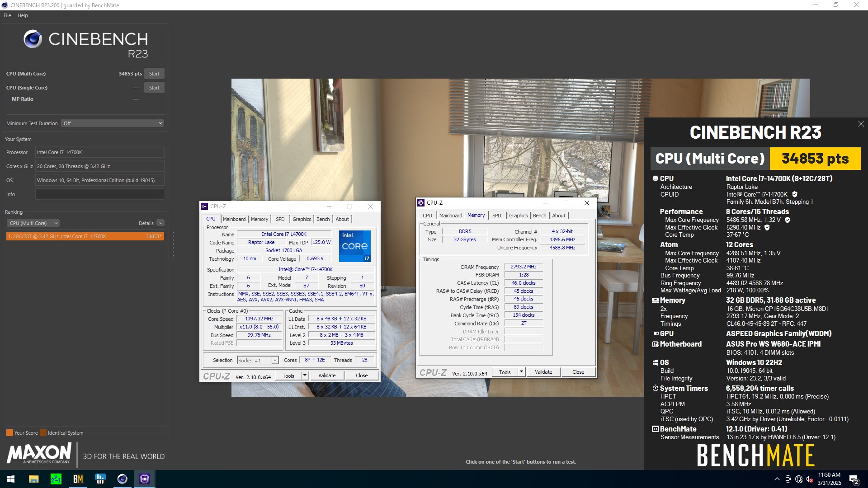Switch to Bench tab in left CPU-Z
This screenshot has height=488, width=868.
[x=323, y=219]
